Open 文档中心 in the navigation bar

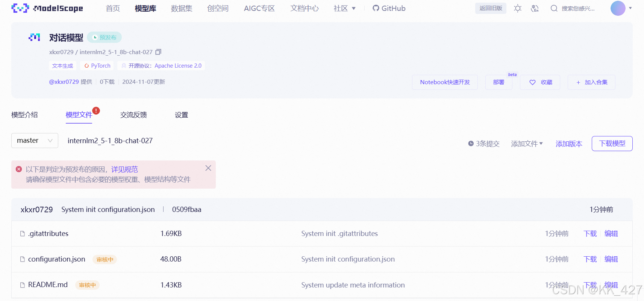coord(305,8)
